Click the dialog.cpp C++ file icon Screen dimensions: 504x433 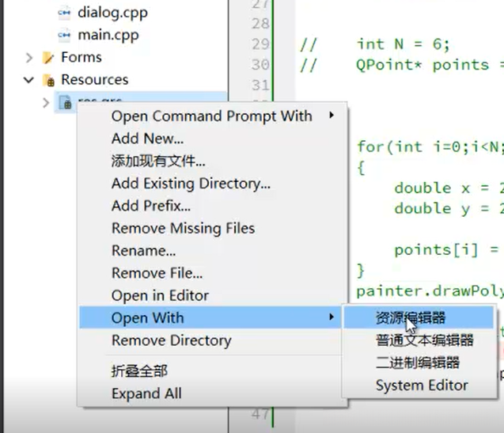click(x=64, y=13)
